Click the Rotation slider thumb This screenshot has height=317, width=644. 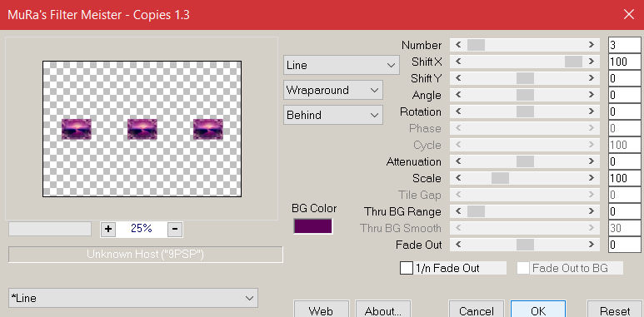pos(525,111)
